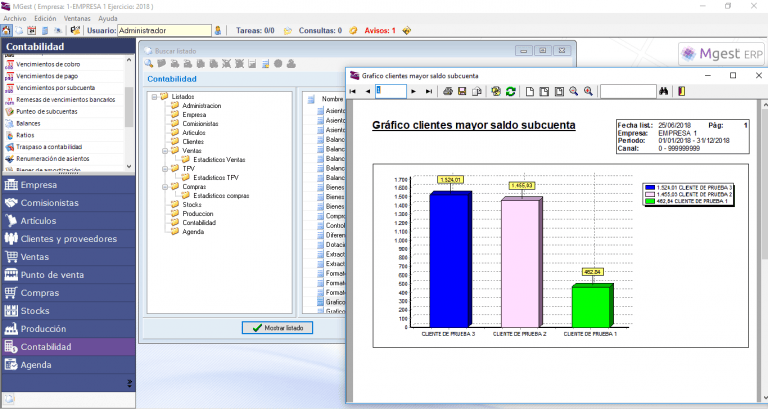Open the Ventanas menu
Screen dimensions: 768x409
point(77,18)
